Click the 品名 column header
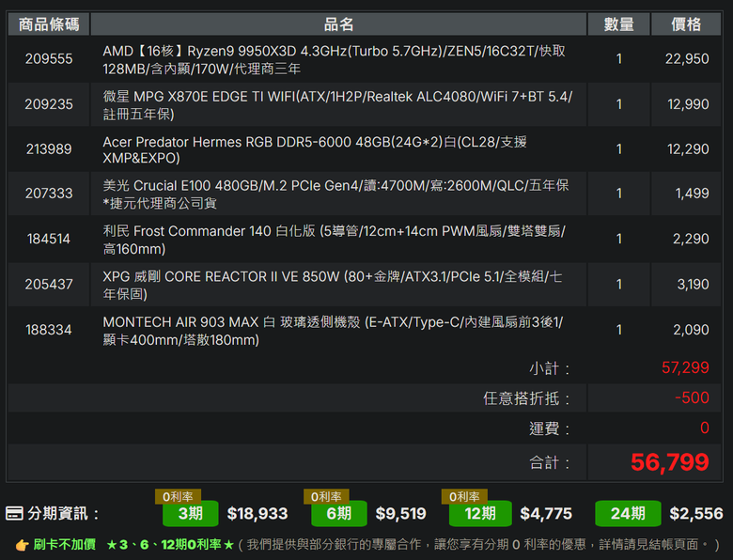This screenshot has height=560, width=733. tap(338, 24)
